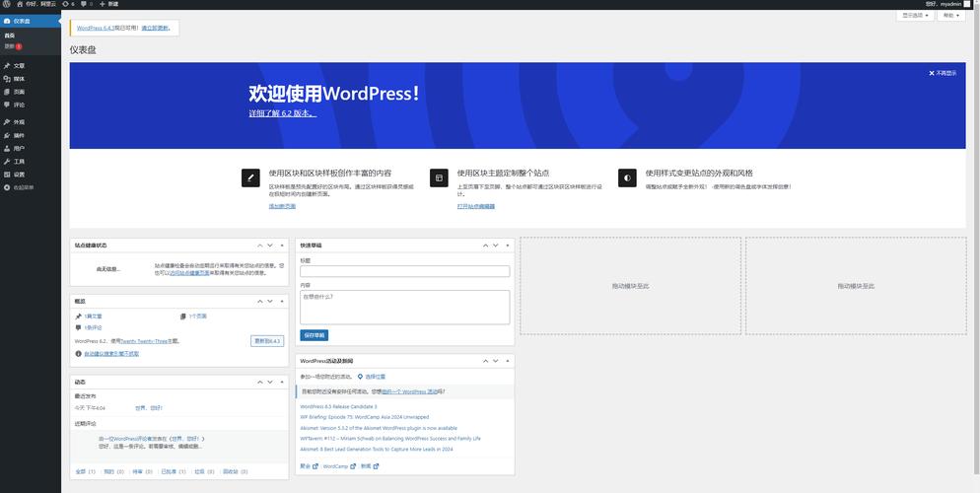Click the WordPress logo in admin bar
This screenshot has height=493, width=980.
click(x=5, y=4)
